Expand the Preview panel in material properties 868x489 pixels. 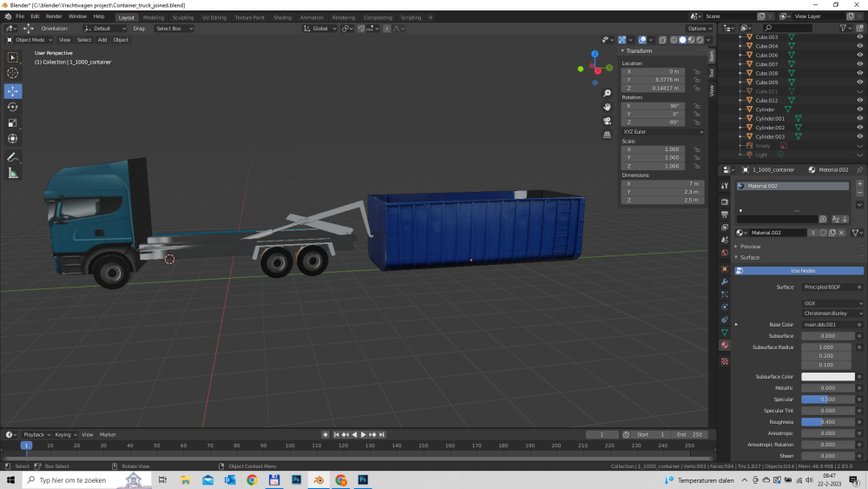coord(750,247)
